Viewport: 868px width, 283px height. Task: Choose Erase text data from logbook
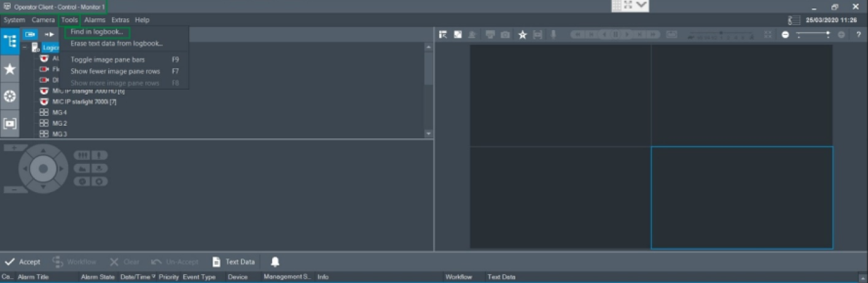click(x=117, y=44)
